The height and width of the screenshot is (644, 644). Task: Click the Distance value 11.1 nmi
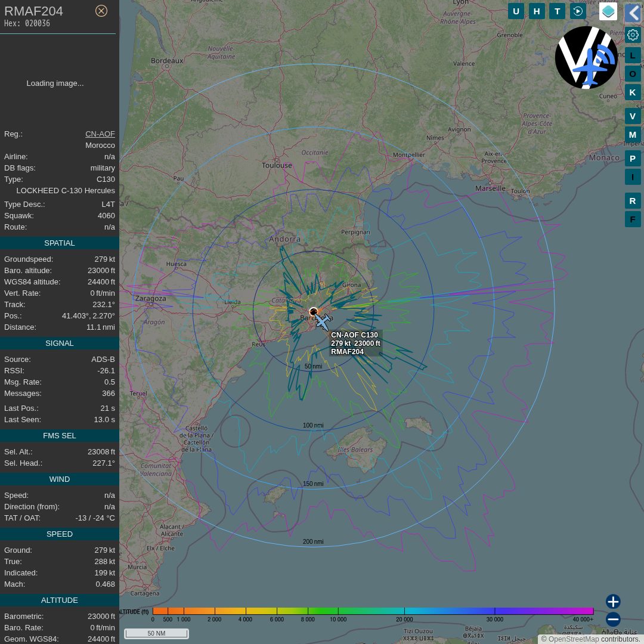coord(101,327)
